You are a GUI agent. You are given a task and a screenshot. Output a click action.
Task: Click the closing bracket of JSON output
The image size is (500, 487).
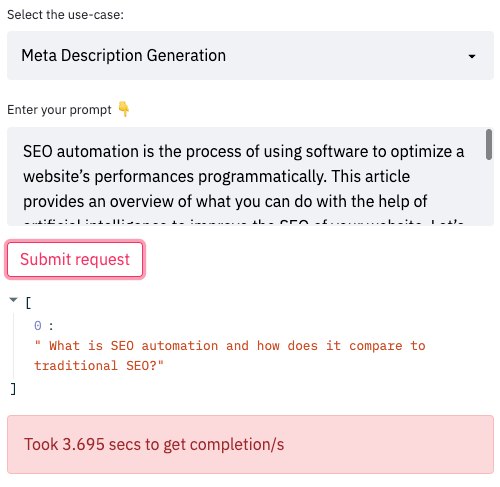13,389
